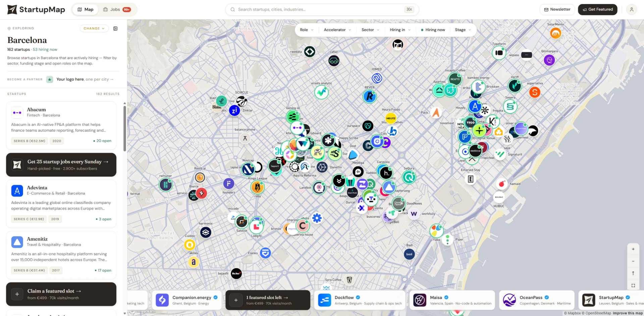This screenshot has width=644, height=316.
Task: Open the REVER startup marker
Action: coord(370,97)
